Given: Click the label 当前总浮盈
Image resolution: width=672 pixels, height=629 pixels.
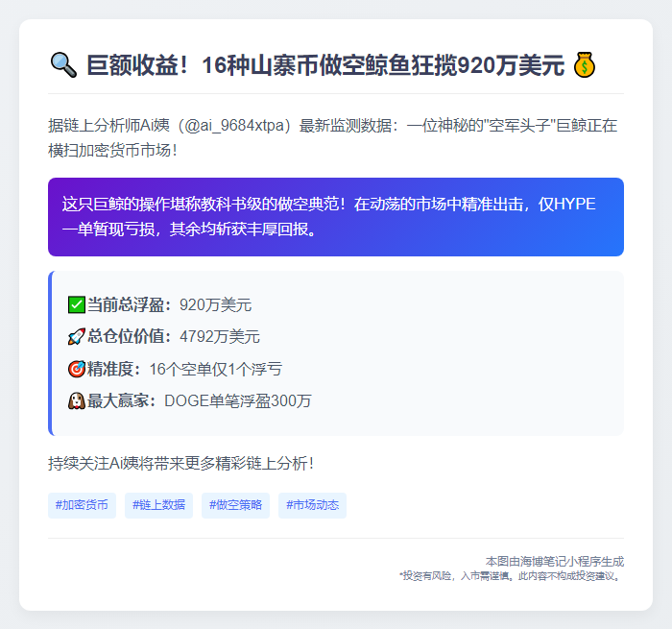Looking at the screenshot, I should point(129,304).
